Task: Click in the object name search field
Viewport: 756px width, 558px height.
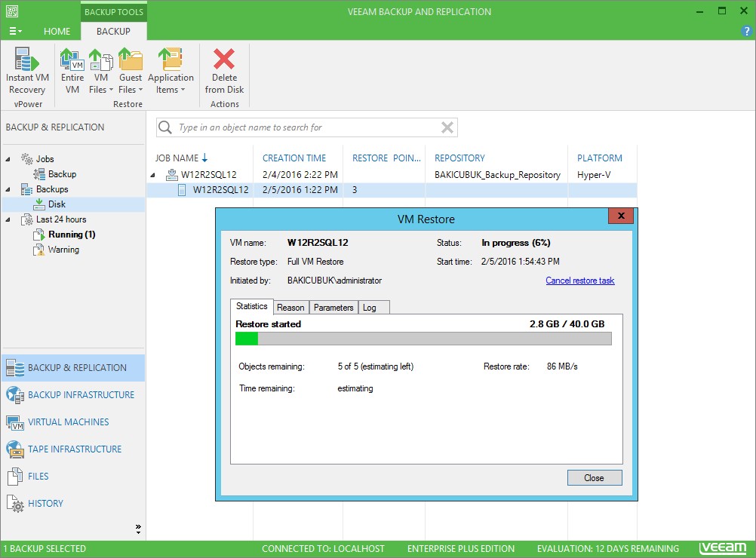Action: click(x=306, y=127)
